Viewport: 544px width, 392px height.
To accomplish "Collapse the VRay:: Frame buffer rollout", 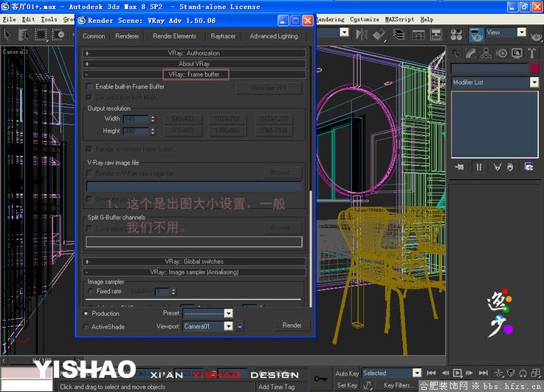I will click(194, 75).
